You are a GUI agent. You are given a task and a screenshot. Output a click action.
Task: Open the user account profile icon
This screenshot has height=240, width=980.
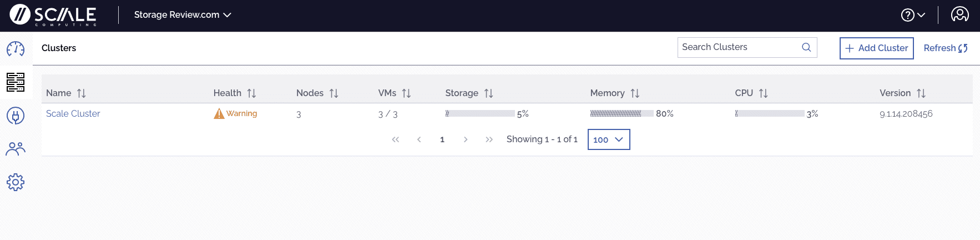click(x=960, y=14)
